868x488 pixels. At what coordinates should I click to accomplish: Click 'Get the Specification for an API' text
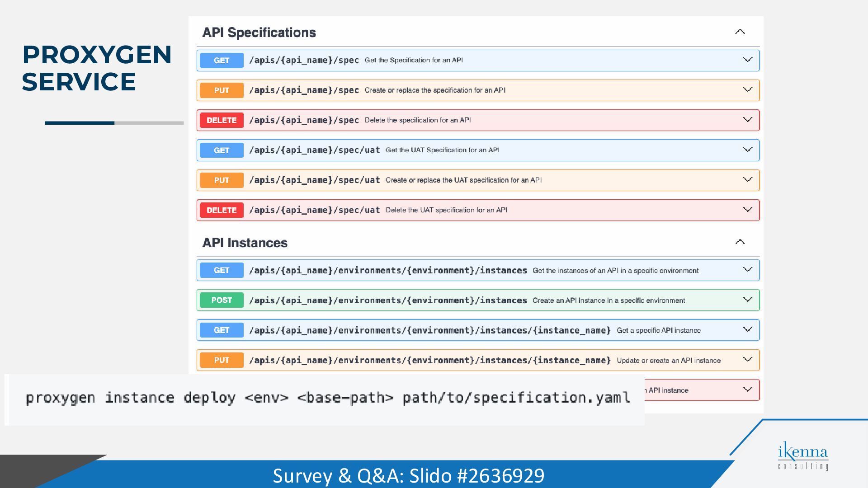tap(414, 60)
